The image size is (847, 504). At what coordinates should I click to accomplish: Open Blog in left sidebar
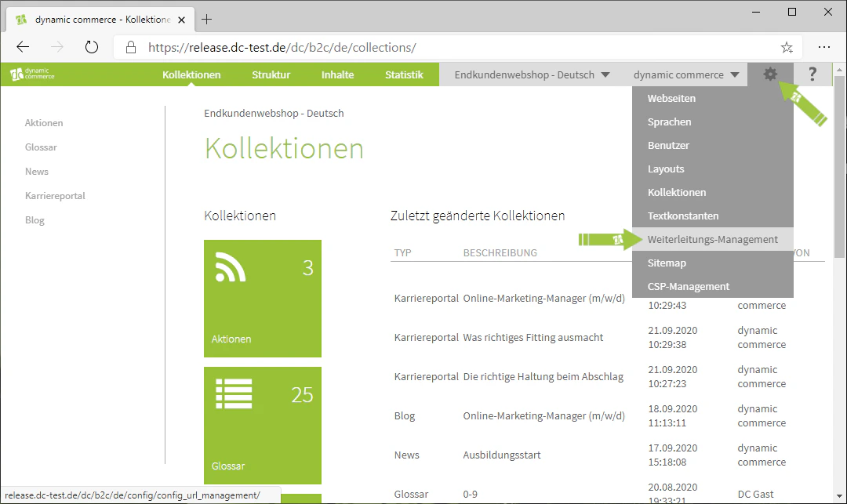[35, 220]
